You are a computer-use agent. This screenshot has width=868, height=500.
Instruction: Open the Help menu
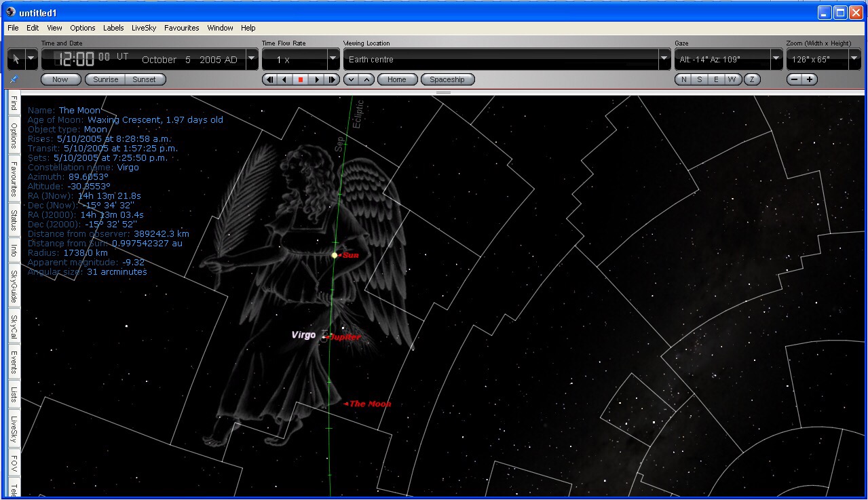click(x=248, y=28)
